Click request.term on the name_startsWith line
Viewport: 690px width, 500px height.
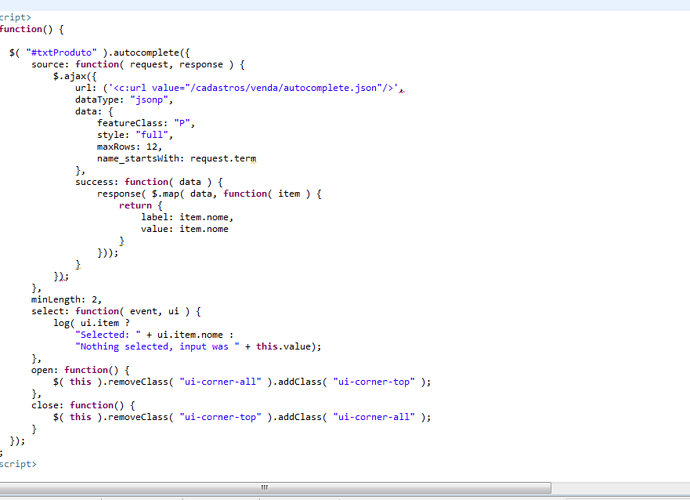(x=223, y=158)
